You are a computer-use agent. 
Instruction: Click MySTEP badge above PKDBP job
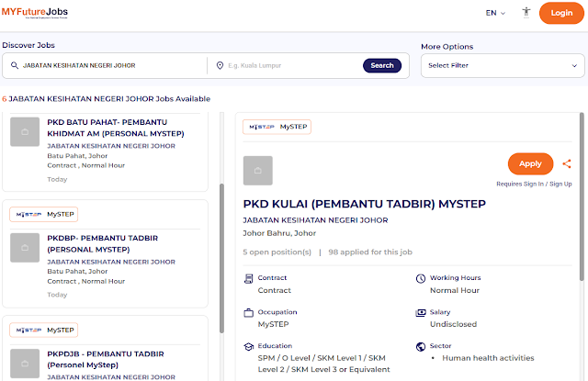pos(44,214)
